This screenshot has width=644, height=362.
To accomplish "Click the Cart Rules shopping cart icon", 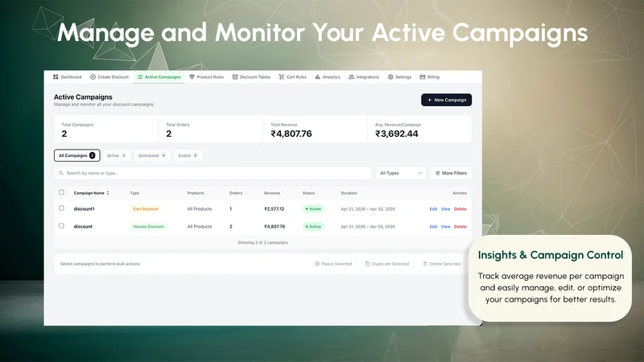I will 281,76.
